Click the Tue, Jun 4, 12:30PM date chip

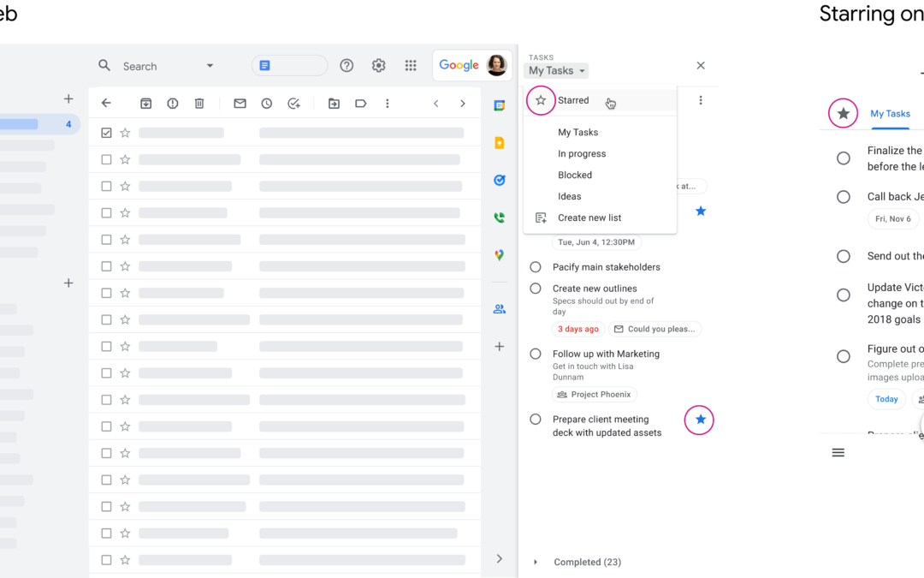[596, 241]
